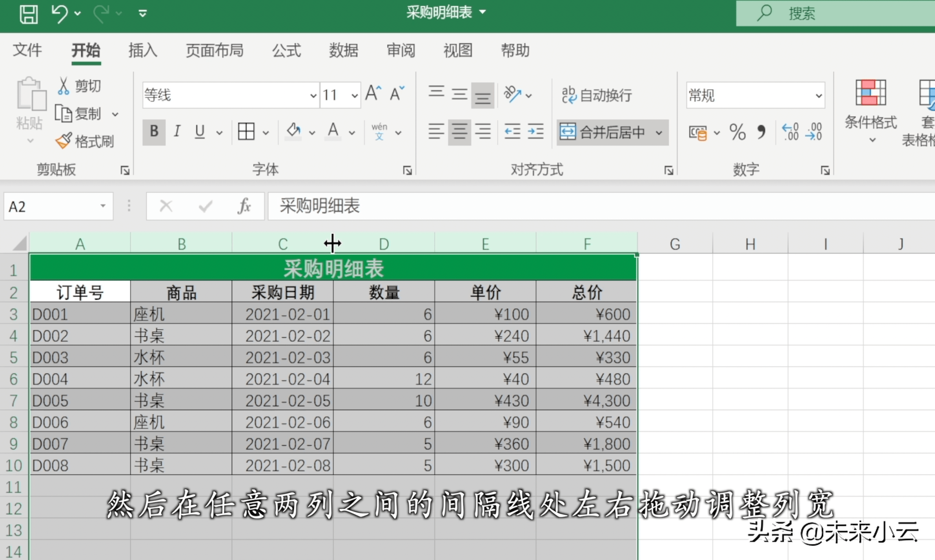Click the fill color bucket swatch
Screen dimensions: 935x560
(293, 132)
